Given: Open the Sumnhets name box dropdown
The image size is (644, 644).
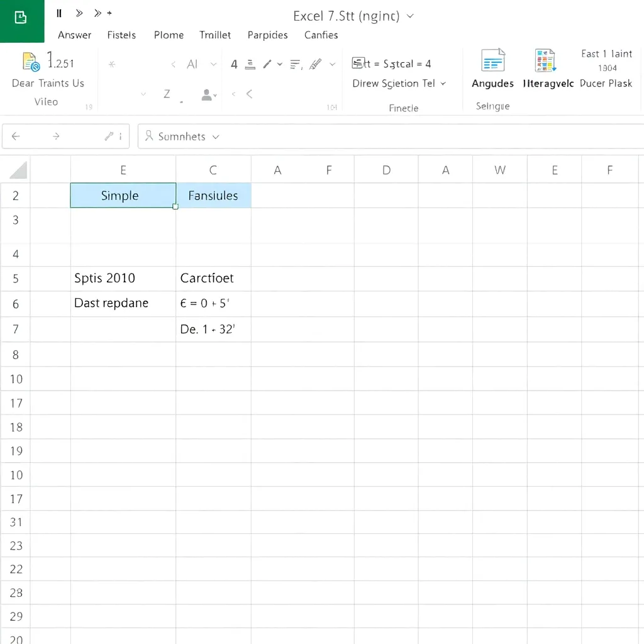Looking at the screenshot, I should pyautogui.click(x=216, y=137).
